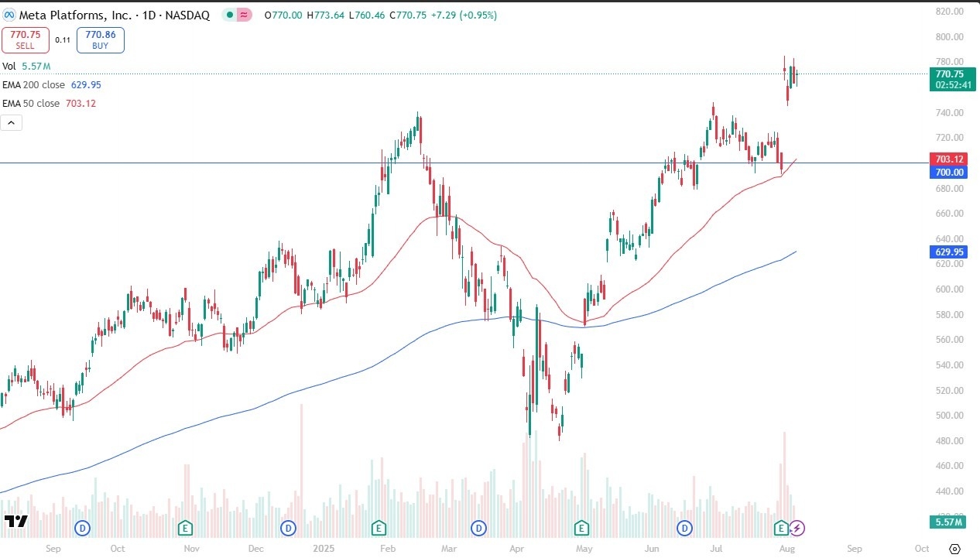Click the 440.00 price axis label

click(949, 491)
